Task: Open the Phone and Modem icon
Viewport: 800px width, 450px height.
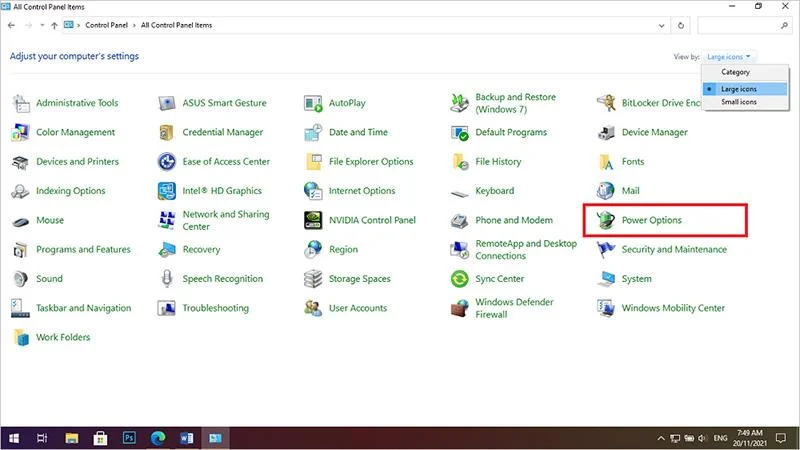Action: pos(459,221)
